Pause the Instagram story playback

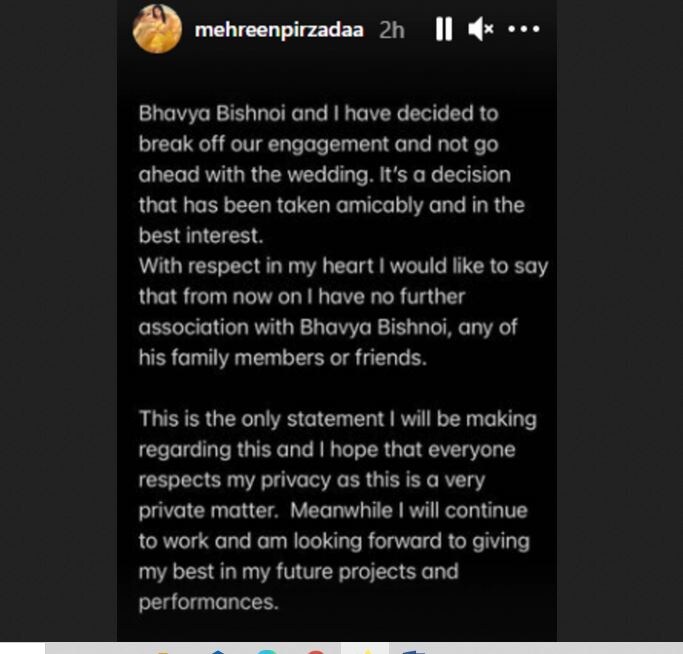(444, 30)
